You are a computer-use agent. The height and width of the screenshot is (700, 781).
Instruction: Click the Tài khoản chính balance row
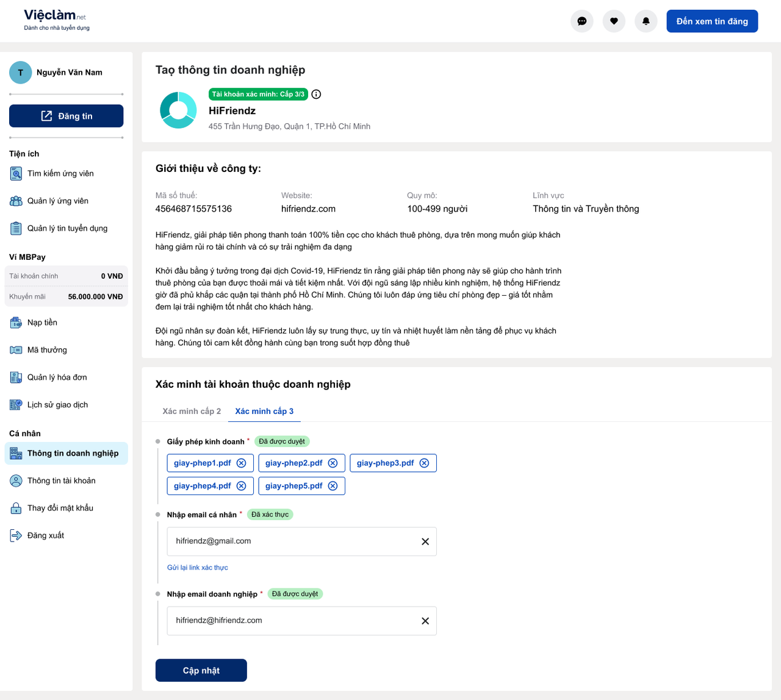pyautogui.click(x=66, y=276)
